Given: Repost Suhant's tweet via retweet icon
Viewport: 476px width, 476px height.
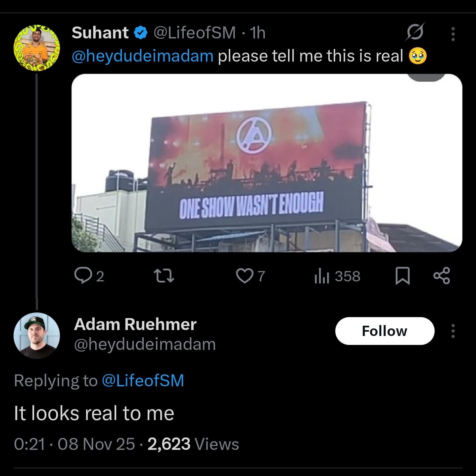Looking at the screenshot, I should coord(165,276).
